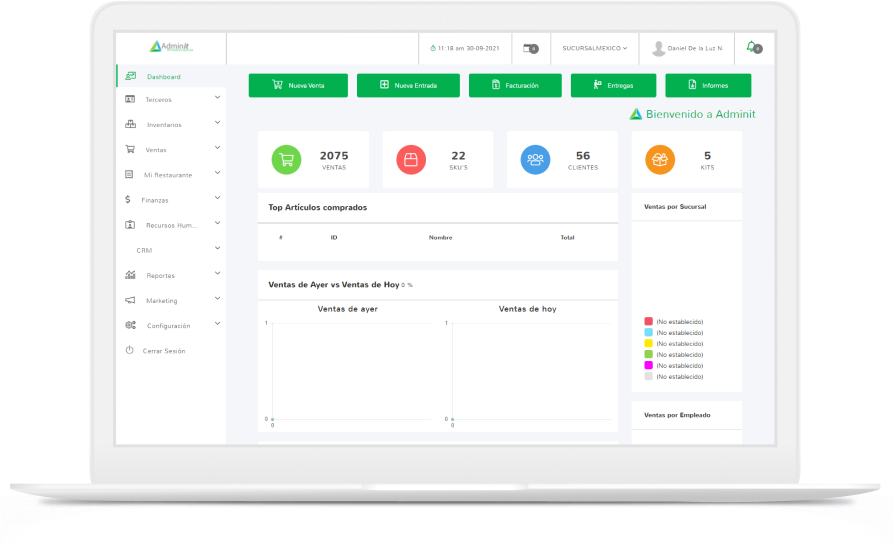This screenshot has width=894, height=550.
Task: Click the Cerrar Sesión power icon
Action: (x=129, y=350)
